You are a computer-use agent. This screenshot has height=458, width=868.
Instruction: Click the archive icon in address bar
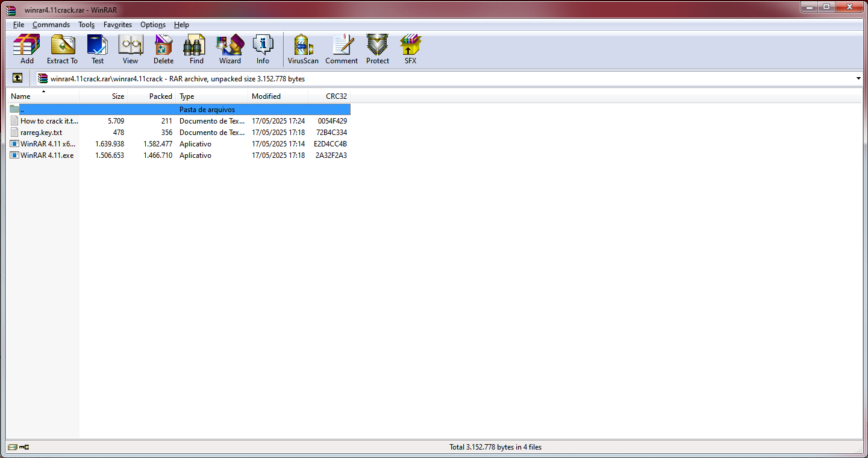[x=42, y=78]
